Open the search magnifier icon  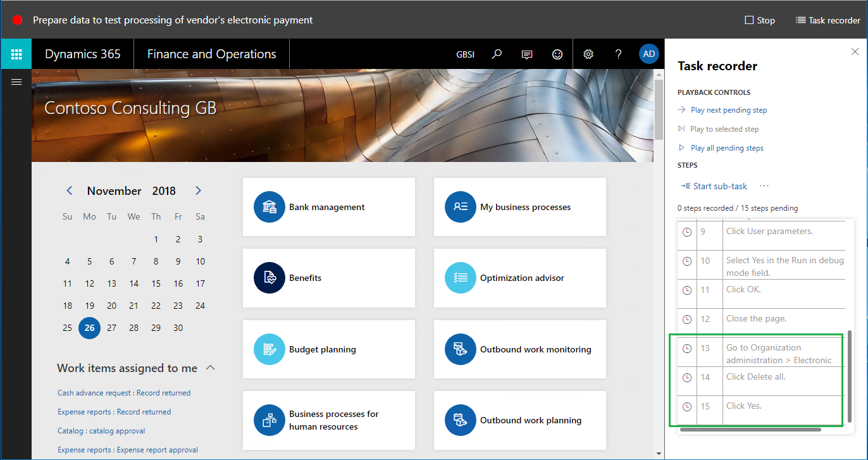pos(497,54)
